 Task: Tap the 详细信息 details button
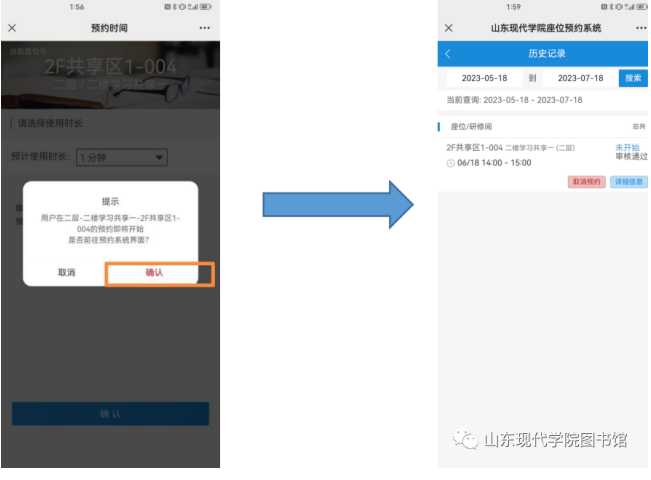[x=628, y=182]
